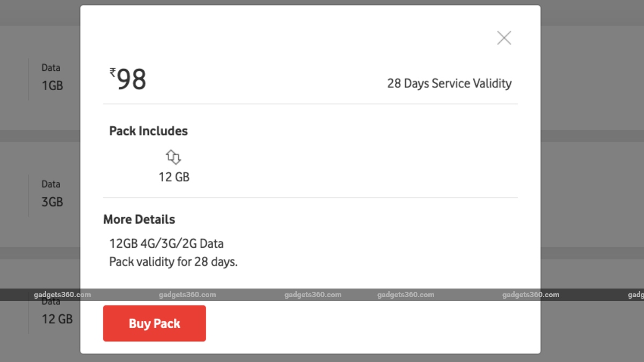Click the horizontal divider below the ₹98 price
This screenshot has height=362, width=644.
click(310, 104)
